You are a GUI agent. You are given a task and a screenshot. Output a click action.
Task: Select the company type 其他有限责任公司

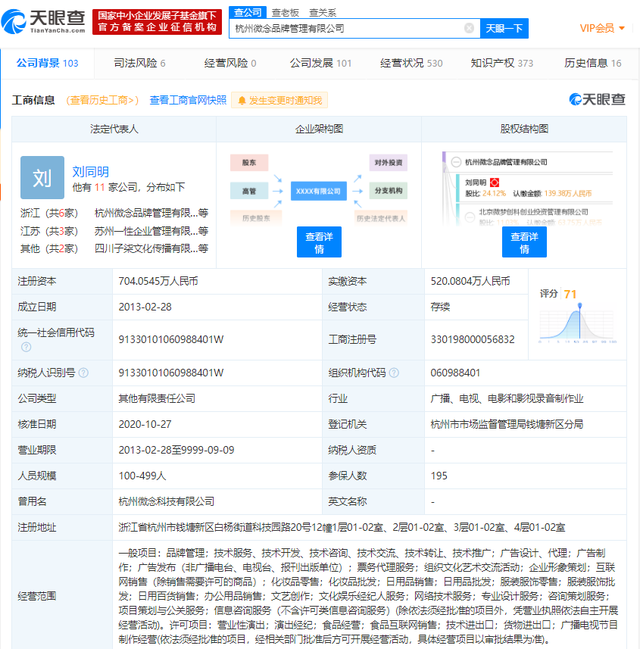pos(157,399)
